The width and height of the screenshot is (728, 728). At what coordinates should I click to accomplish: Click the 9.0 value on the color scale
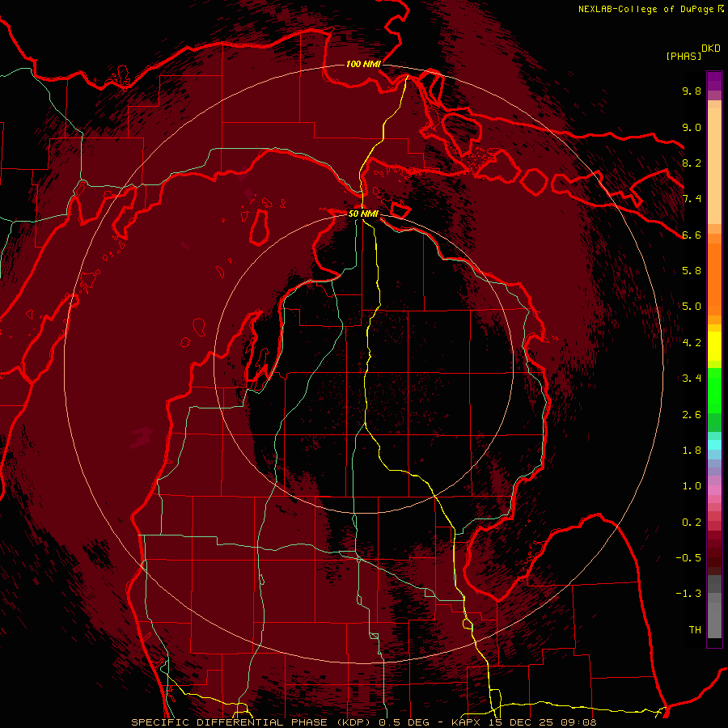[692, 127]
